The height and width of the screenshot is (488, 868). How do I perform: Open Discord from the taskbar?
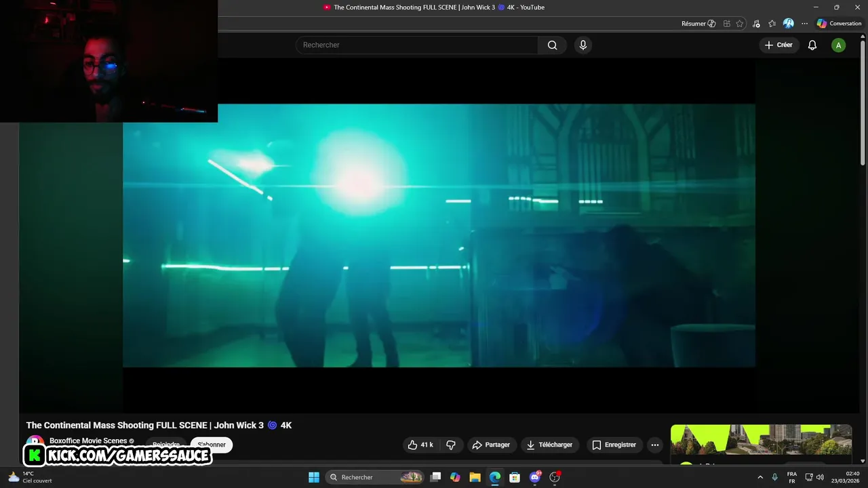[x=535, y=477]
